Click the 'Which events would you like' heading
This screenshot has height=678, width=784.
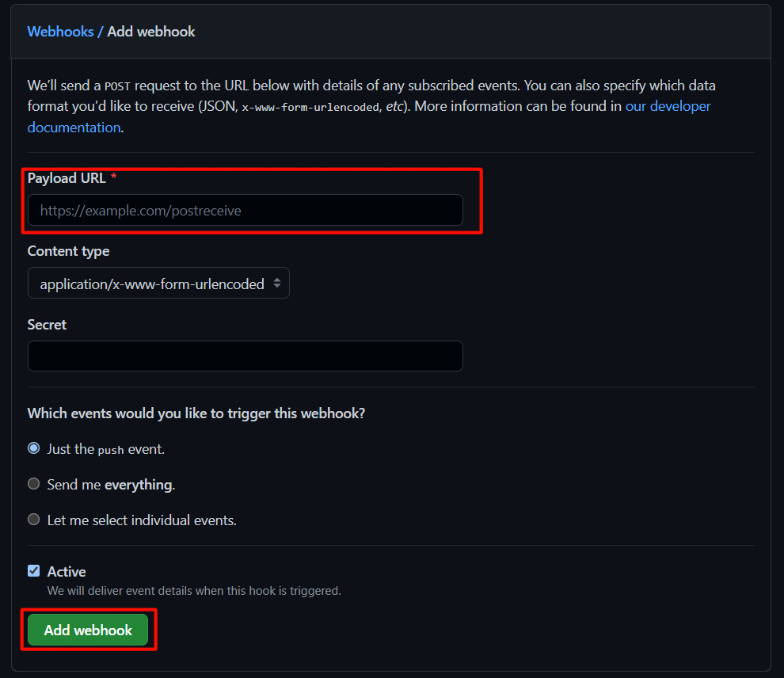(x=196, y=413)
